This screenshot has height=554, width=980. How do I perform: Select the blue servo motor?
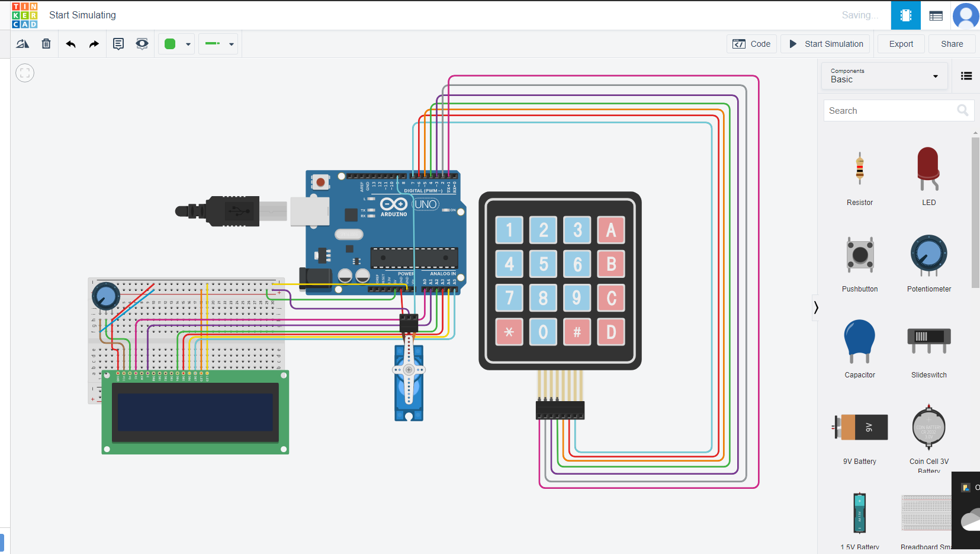click(409, 382)
